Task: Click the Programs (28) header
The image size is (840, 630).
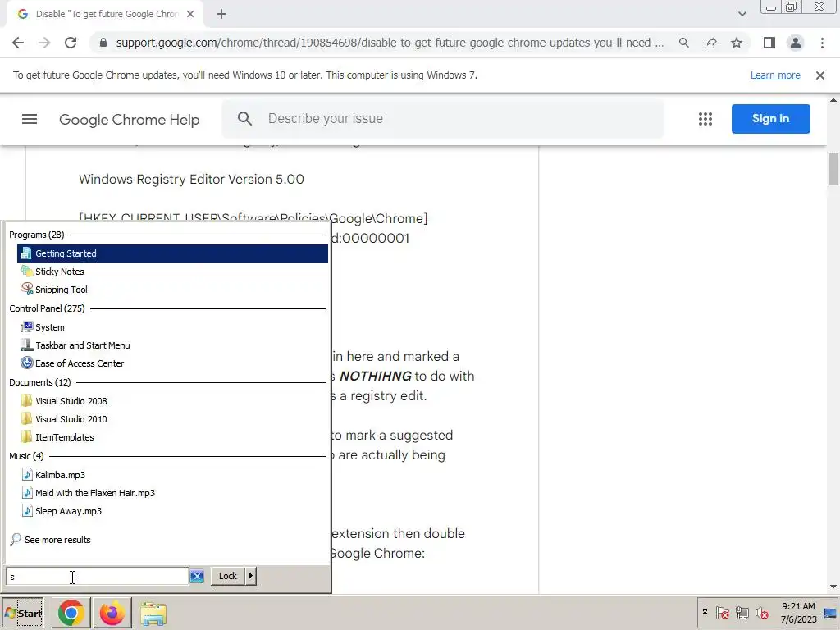Action: pyautogui.click(x=36, y=235)
